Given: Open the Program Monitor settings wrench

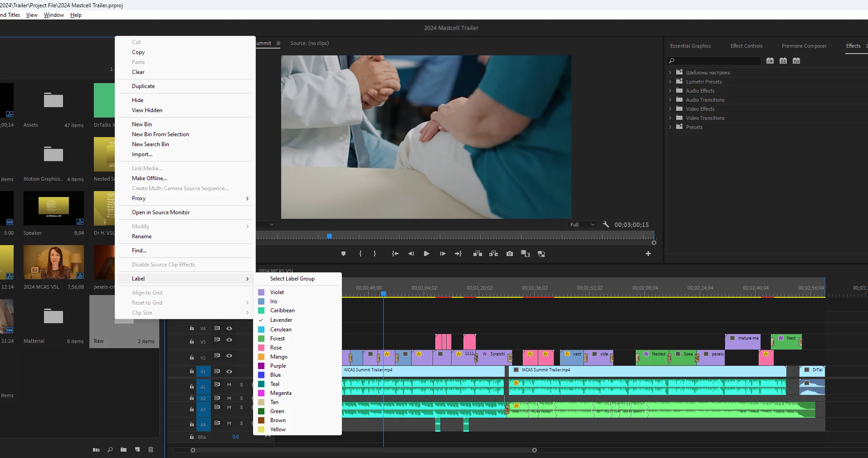Looking at the screenshot, I should point(606,224).
